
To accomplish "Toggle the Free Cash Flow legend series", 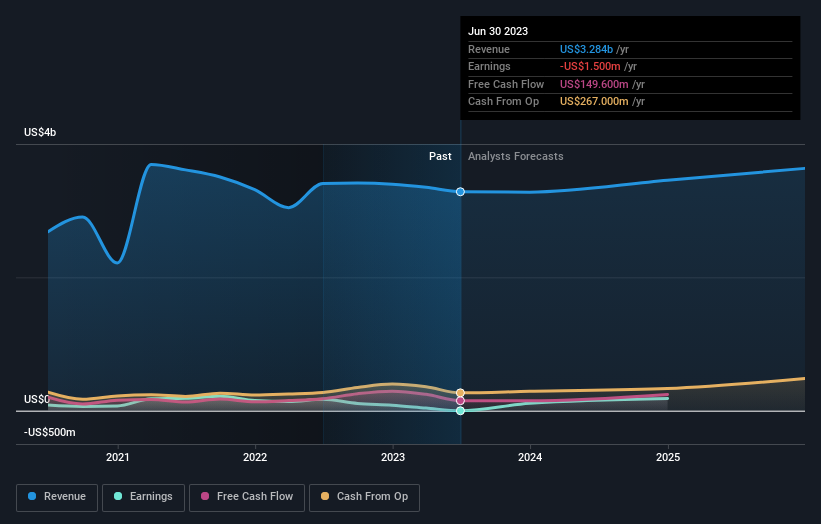I will 247,497.
